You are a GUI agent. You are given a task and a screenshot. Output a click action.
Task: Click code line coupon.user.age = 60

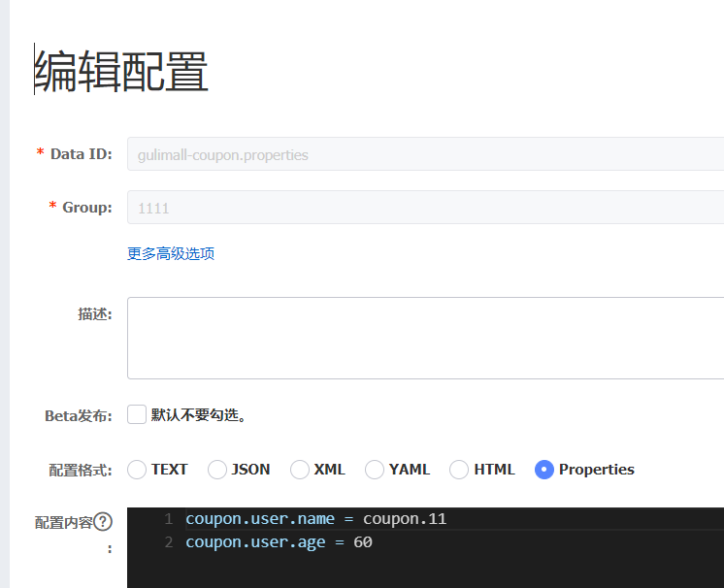coord(279,541)
